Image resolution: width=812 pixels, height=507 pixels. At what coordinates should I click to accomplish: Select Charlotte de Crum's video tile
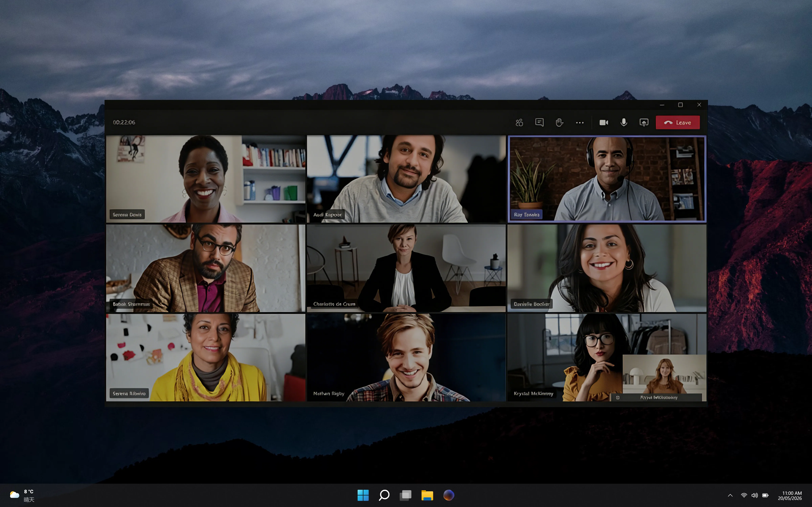[406, 268]
